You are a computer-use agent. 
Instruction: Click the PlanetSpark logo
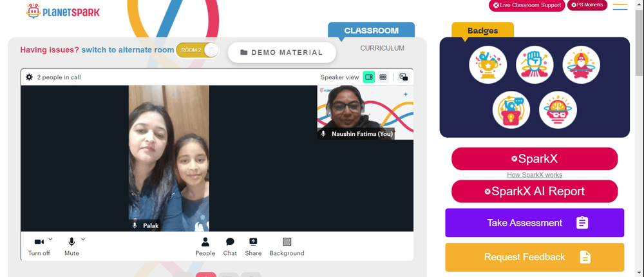[x=62, y=11]
